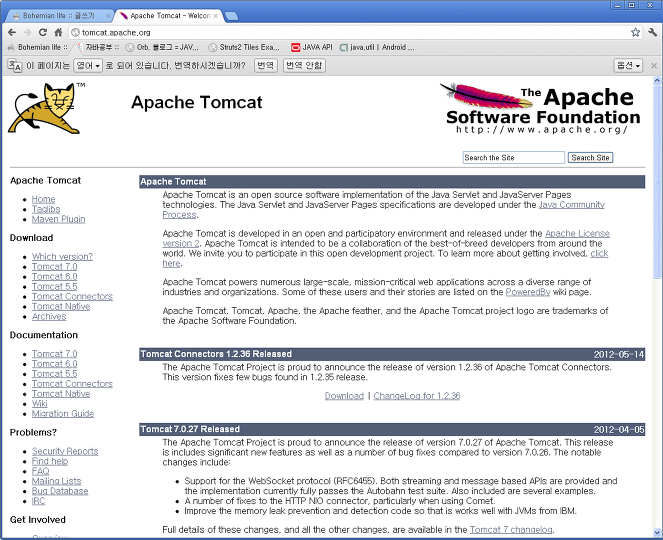
Task: Click the Search Site button
Action: (x=590, y=158)
